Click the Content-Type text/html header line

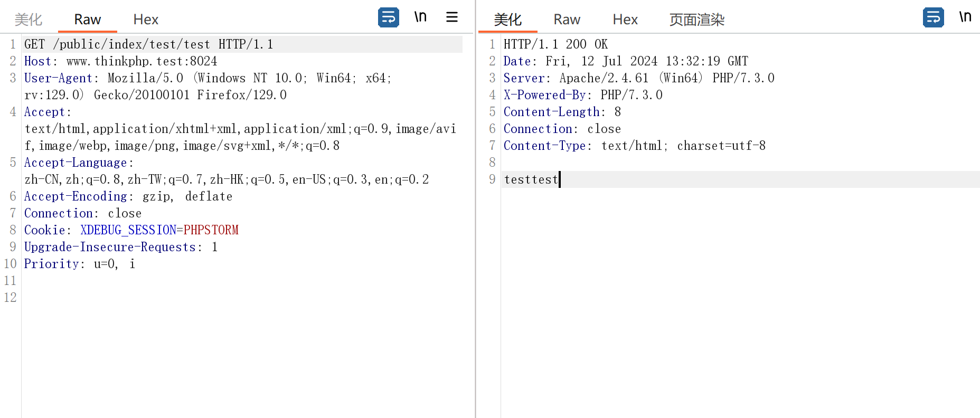click(x=635, y=146)
